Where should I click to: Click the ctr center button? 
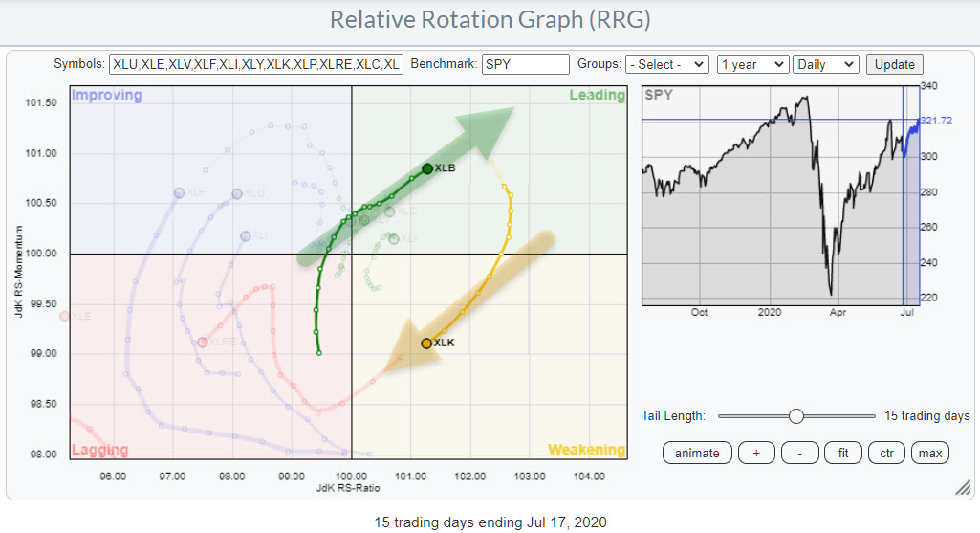pyautogui.click(x=886, y=453)
